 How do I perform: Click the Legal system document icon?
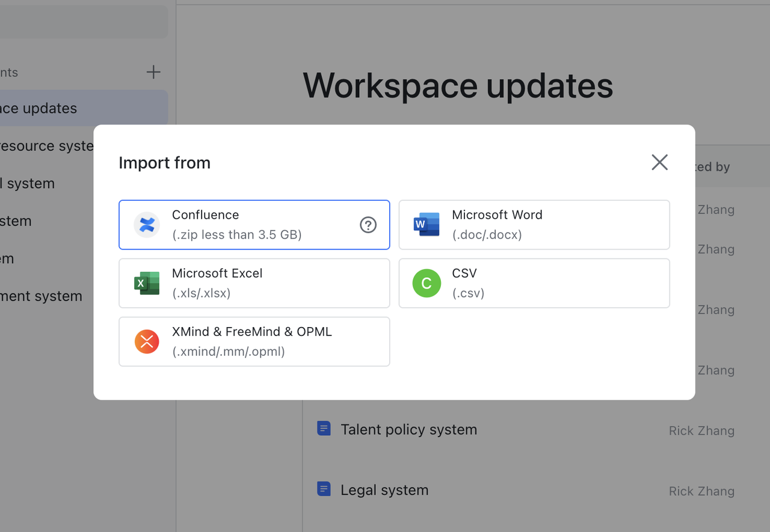(x=324, y=489)
